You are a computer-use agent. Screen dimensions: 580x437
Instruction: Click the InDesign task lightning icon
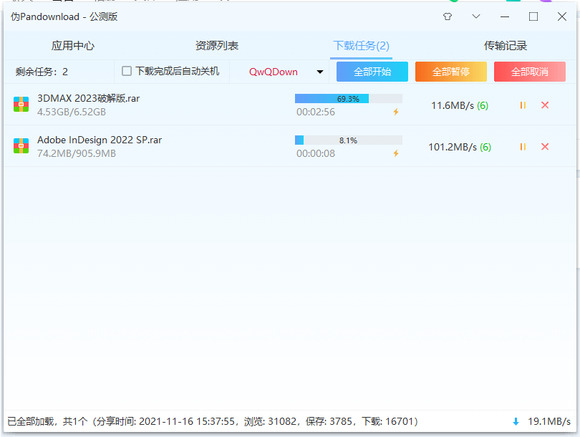pos(396,153)
